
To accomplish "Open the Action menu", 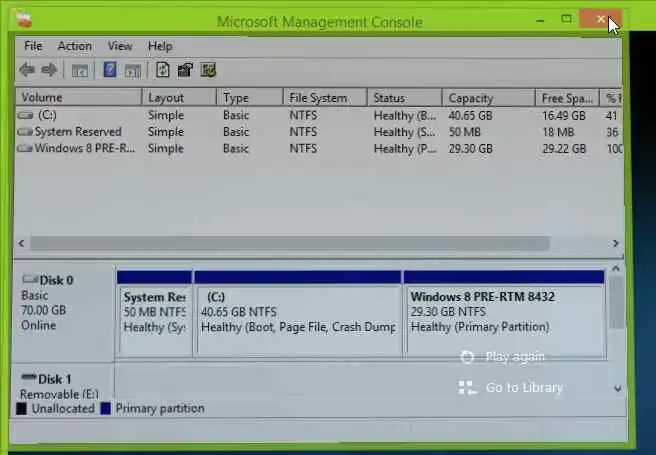I will [x=74, y=46].
